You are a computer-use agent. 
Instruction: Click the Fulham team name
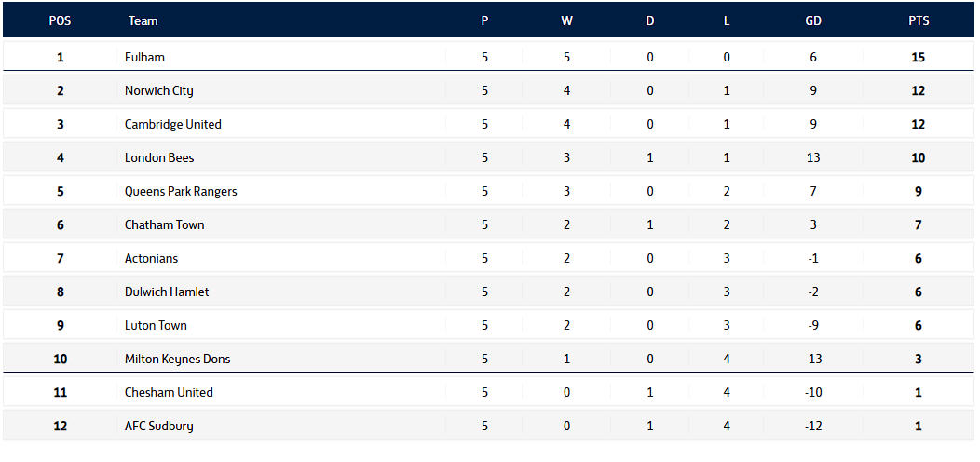(144, 57)
